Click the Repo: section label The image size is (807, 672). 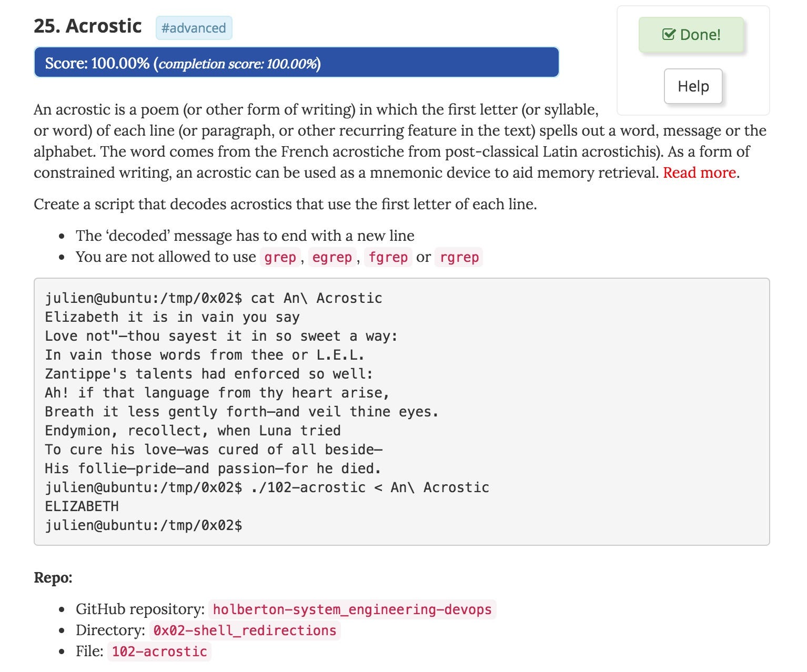(53, 577)
